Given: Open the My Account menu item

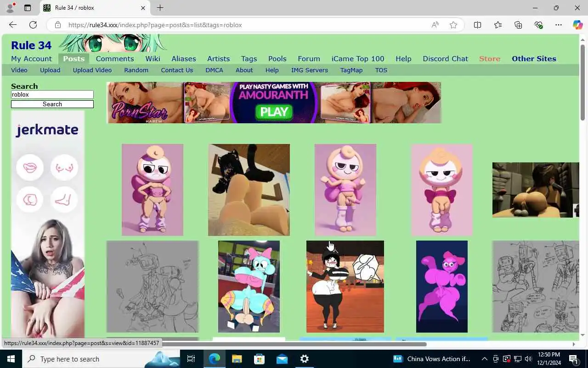Looking at the screenshot, I should (31, 59).
